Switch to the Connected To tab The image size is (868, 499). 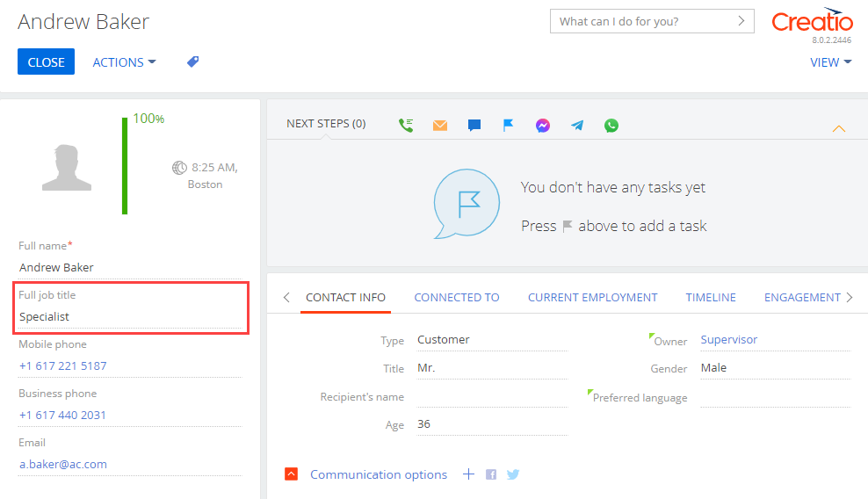click(x=457, y=297)
